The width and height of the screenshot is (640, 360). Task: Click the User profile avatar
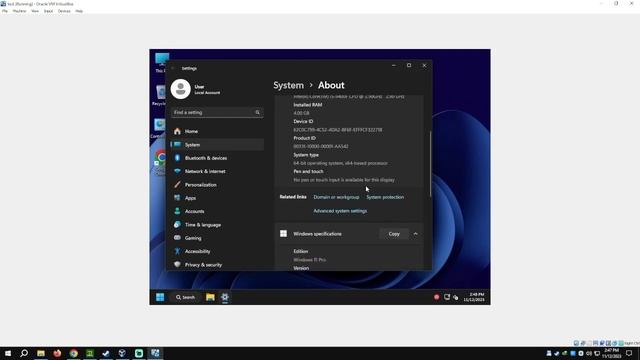[x=180, y=89]
